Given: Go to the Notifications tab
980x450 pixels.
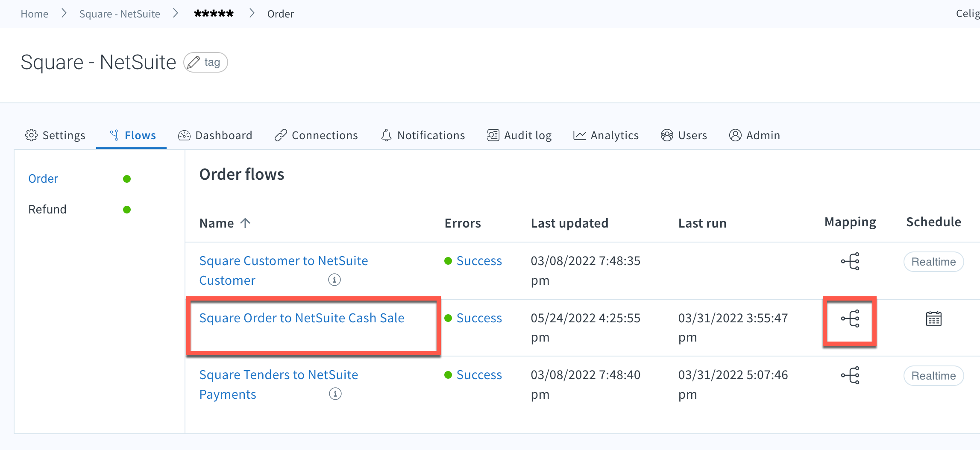Looking at the screenshot, I should pos(423,135).
